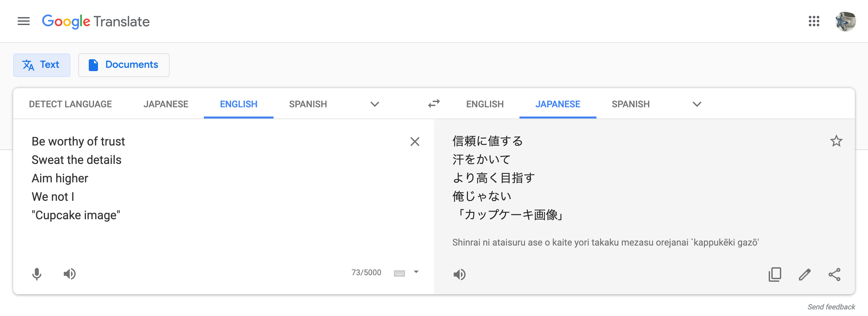The image size is (868, 316).
Task: Save translation with the star
Action: tap(836, 141)
